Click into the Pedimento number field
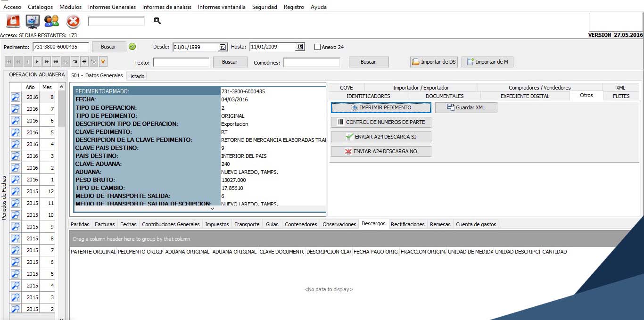644x320 pixels. (x=60, y=47)
